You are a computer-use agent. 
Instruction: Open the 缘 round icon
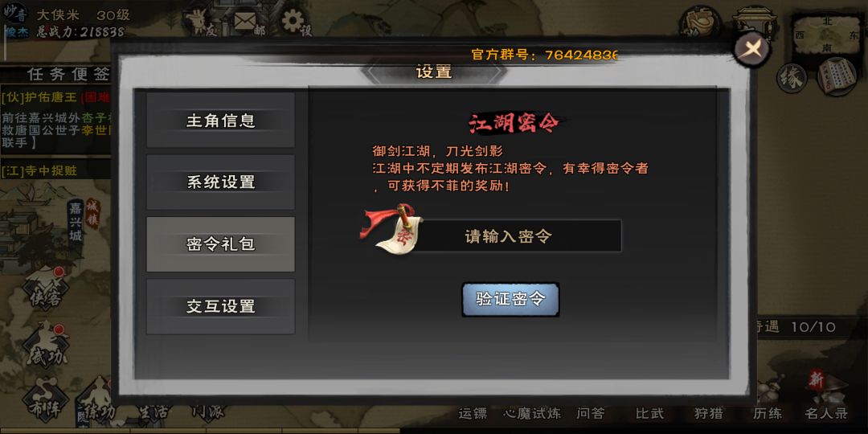pyautogui.click(x=792, y=79)
